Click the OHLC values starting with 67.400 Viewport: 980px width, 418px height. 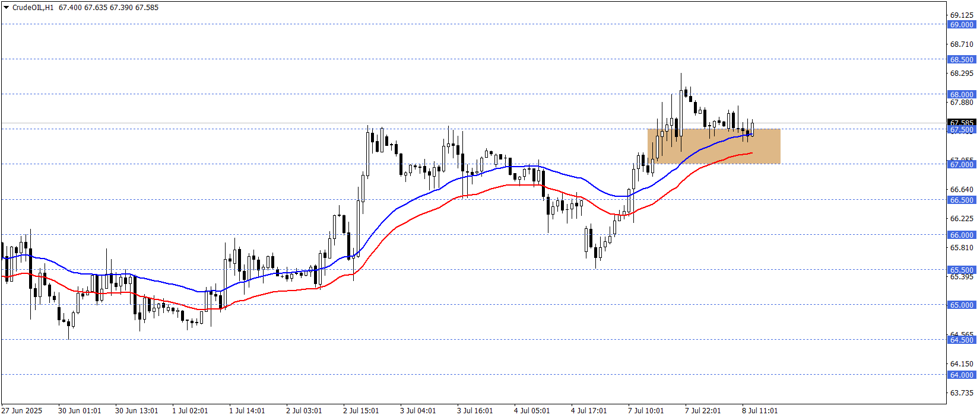[x=109, y=8]
